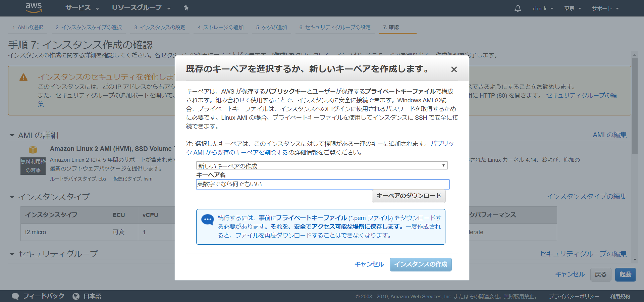Open the インスタンスタイプの編集 link
The image size is (644, 302).
(x=586, y=197)
